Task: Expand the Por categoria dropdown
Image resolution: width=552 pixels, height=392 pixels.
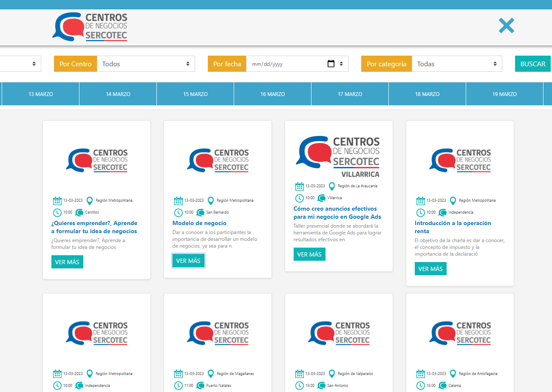Action: 457,64
